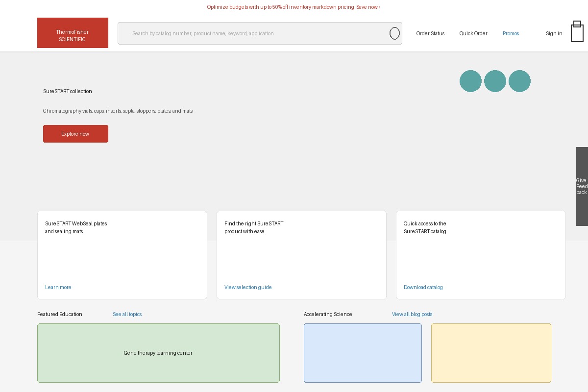The height and width of the screenshot is (392, 588).
Task: Click the Sign in link
Action: pos(554,33)
